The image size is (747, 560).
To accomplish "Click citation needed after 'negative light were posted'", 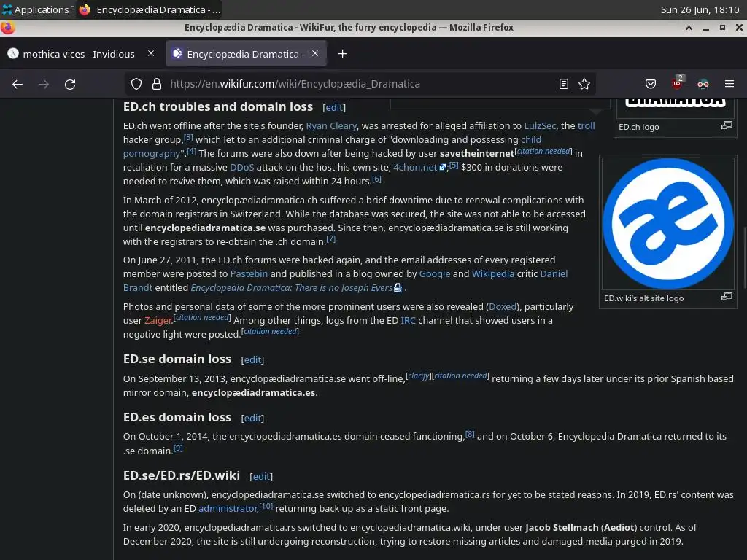I will (270, 331).
